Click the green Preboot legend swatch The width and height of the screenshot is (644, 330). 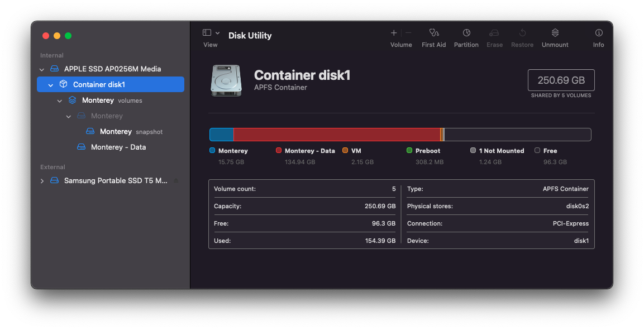(x=409, y=151)
